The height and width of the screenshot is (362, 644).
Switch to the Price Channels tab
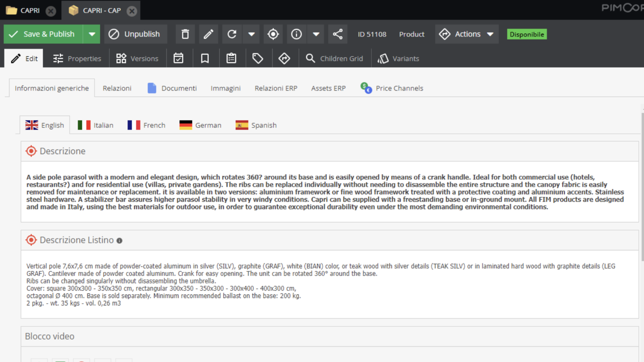(392, 88)
